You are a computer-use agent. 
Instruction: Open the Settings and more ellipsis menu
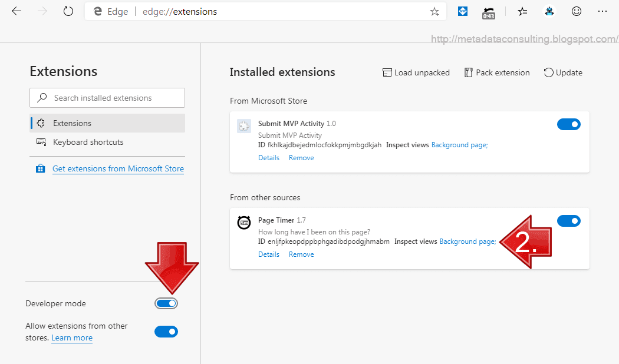[x=602, y=11]
